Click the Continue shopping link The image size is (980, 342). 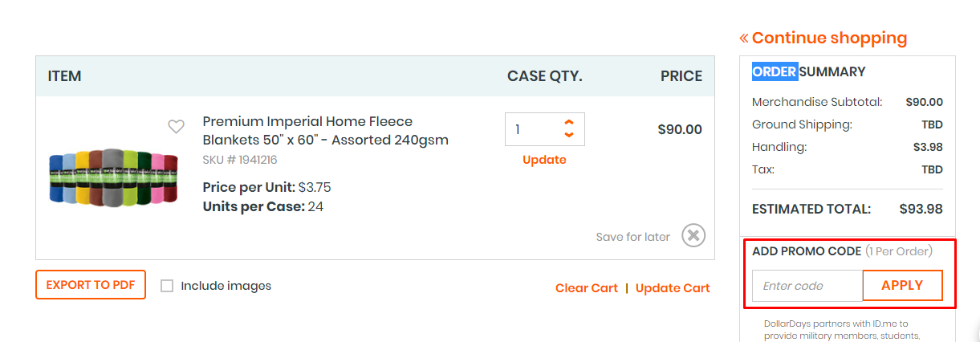[x=823, y=38]
